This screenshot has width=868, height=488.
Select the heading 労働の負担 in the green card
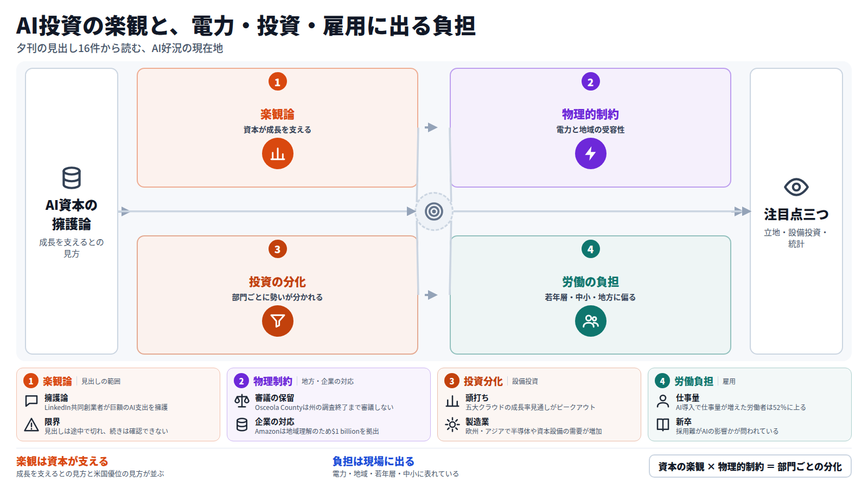click(x=590, y=282)
